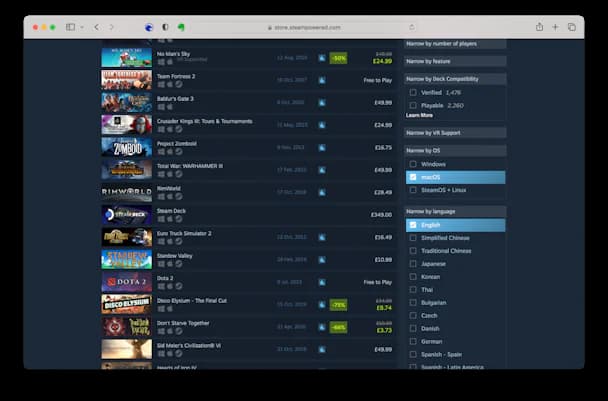This screenshot has height=401, width=608.
Task: Uncheck the macOS OS filter
Action: point(413,177)
